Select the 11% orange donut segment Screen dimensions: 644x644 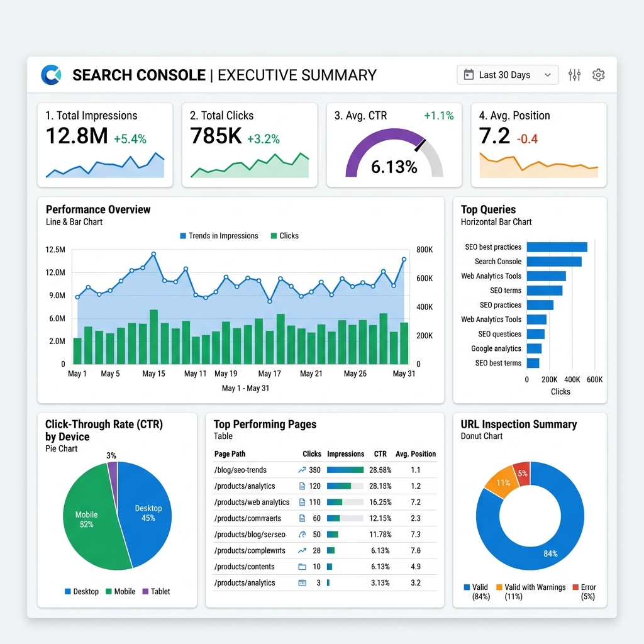pyautogui.click(x=502, y=482)
